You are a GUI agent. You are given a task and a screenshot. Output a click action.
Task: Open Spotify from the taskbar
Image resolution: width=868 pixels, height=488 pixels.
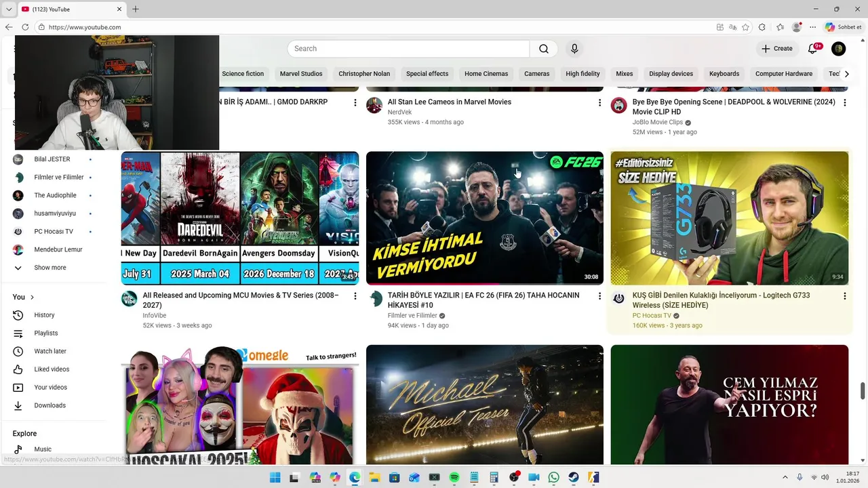pyautogui.click(x=454, y=478)
